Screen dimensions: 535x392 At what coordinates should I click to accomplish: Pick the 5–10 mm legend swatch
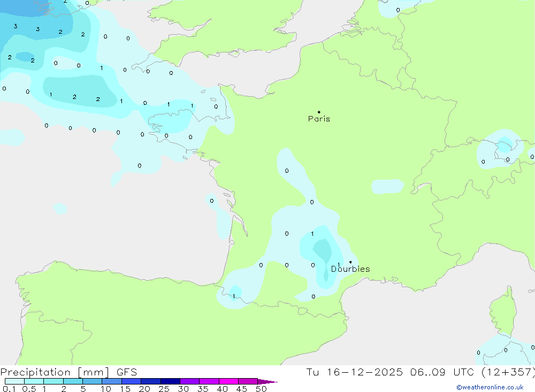click(93, 381)
